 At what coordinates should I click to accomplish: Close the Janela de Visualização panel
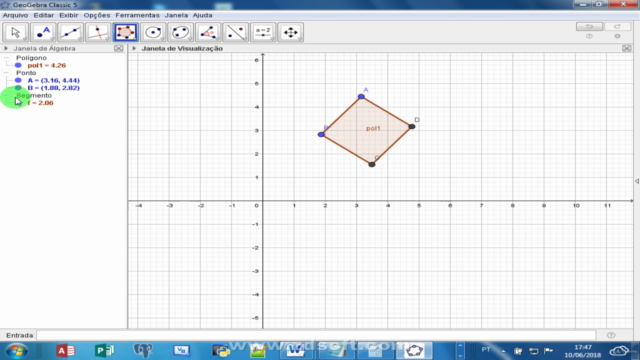coord(627,48)
